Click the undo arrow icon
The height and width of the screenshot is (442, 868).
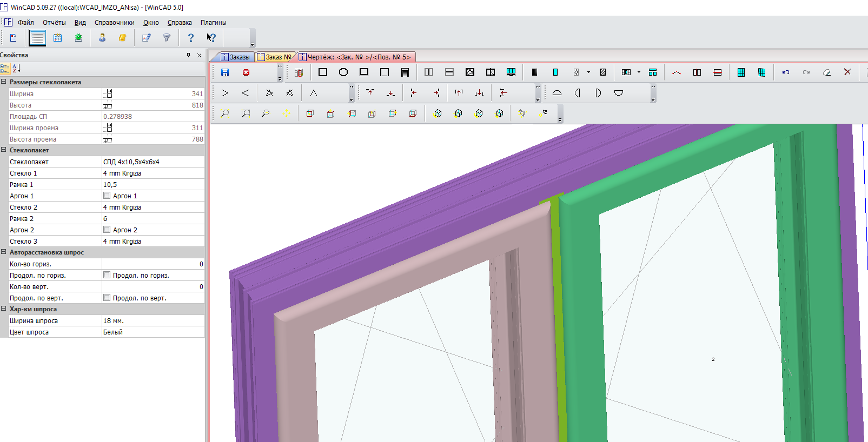point(786,72)
